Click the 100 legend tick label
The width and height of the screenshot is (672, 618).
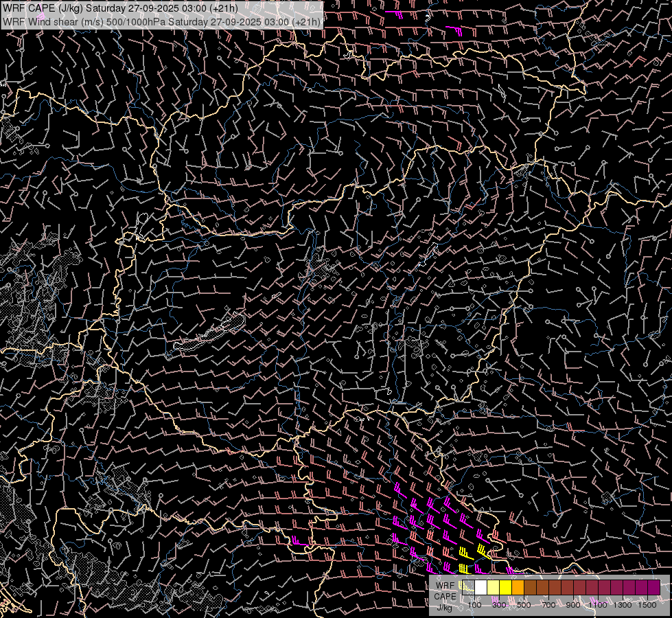[x=474, y=605]
